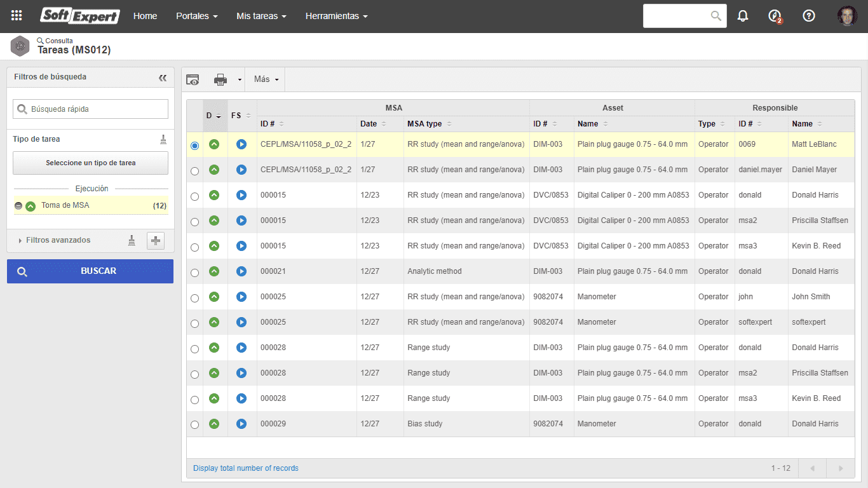Go to next page arrow
The width and height of the screenshot is (868, 488).
point(841,468)
